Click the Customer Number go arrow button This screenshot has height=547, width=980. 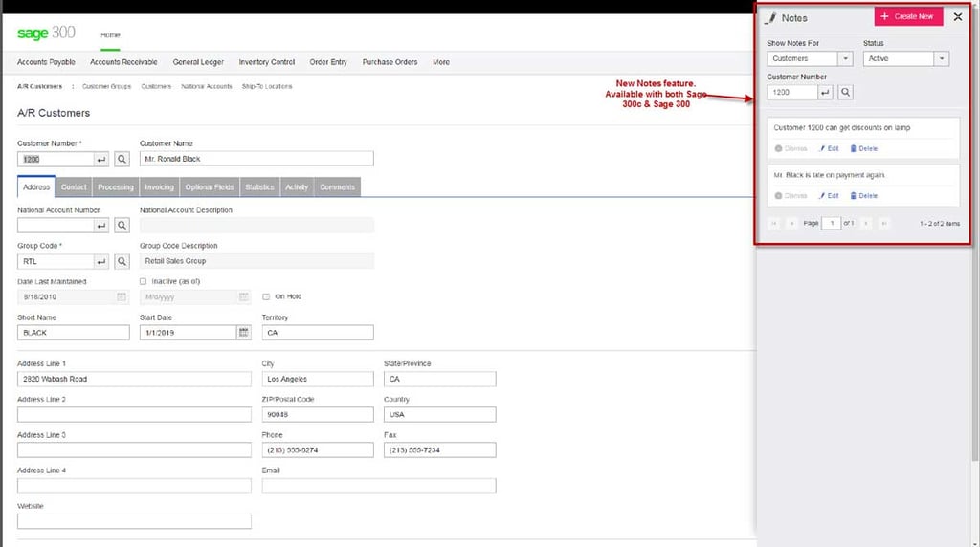pos(101,160)
